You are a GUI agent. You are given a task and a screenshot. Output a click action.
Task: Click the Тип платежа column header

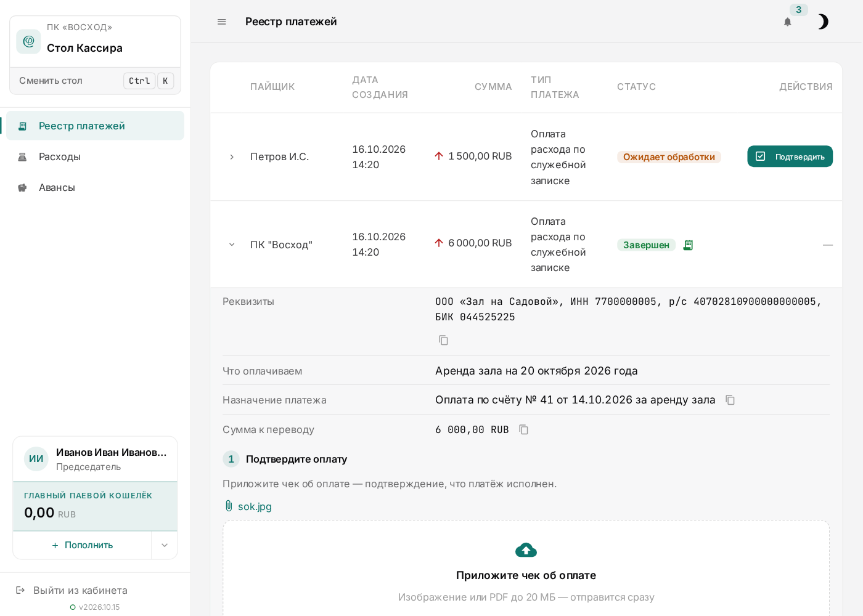(555, 87)
